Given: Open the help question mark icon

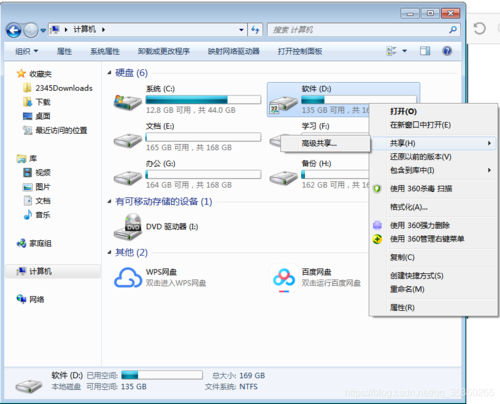Looking at the screenshot, I should coord(447,51).
